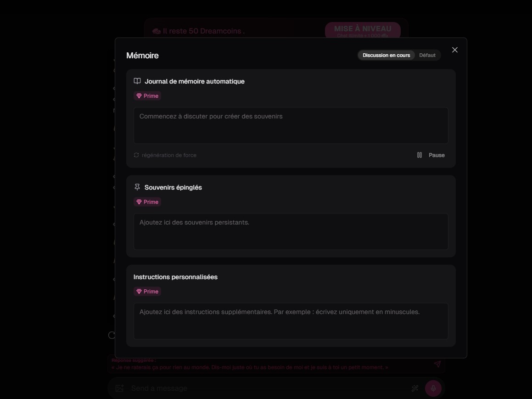The image size is (532, 399).
Task: Click the refresh icon next to régénération de force
Action: click(136, 155)
